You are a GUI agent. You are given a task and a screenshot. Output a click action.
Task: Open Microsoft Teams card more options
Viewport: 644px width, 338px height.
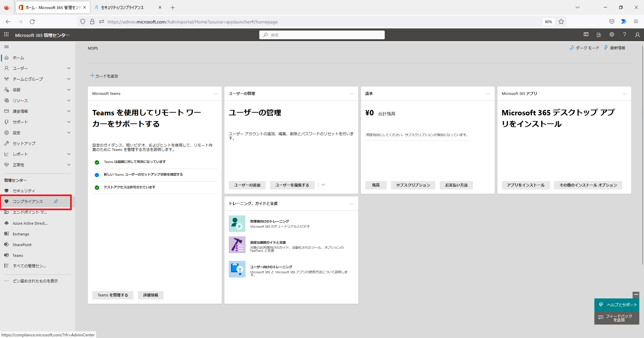tap(215, 94)
